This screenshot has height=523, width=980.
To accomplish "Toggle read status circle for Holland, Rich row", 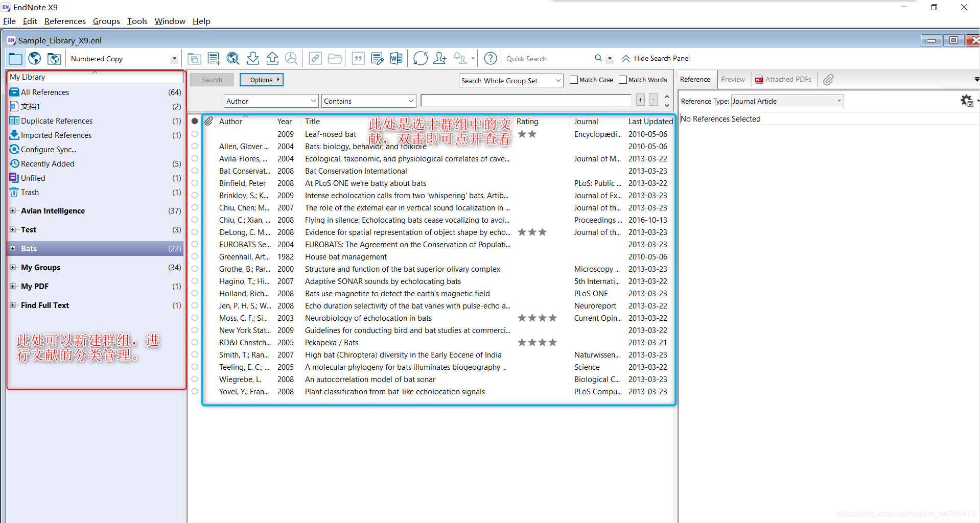I will click(x=195, y=293).
